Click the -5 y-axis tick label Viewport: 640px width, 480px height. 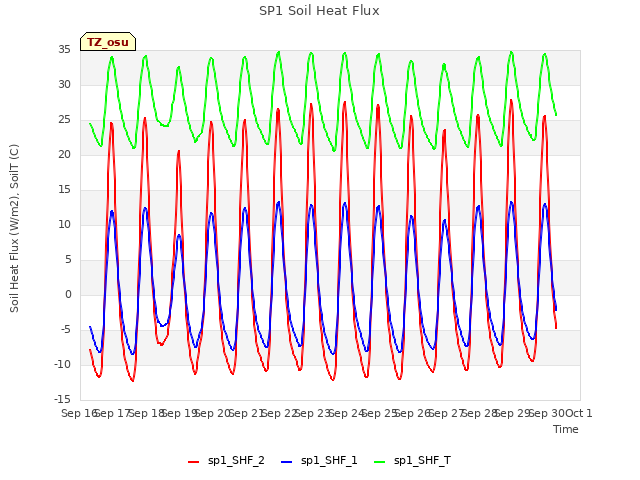click(x=65, y=329)
